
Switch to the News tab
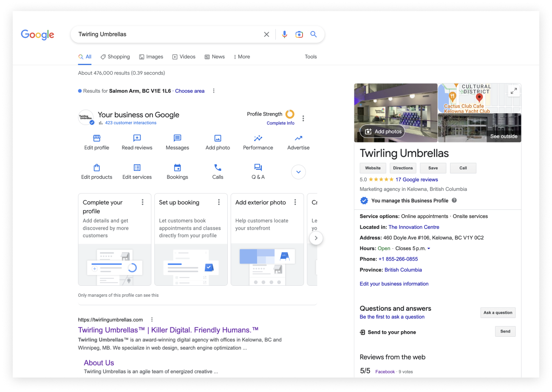(215, 57)
